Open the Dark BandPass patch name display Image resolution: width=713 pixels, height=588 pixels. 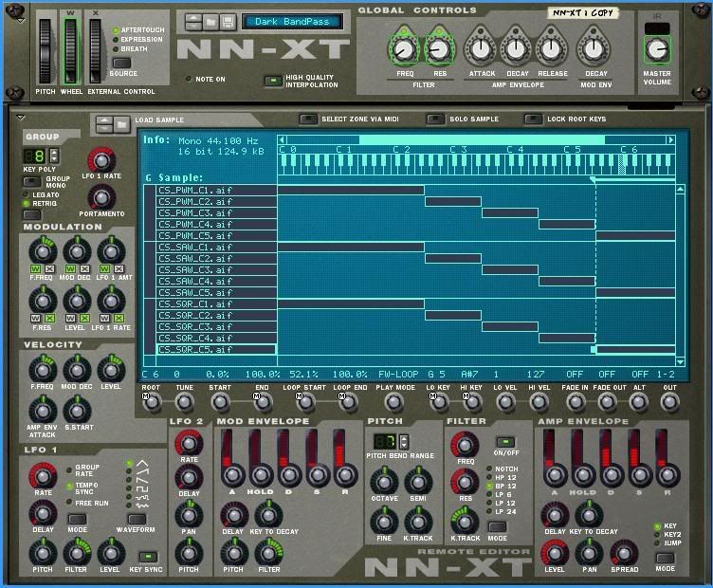(292, 22)
